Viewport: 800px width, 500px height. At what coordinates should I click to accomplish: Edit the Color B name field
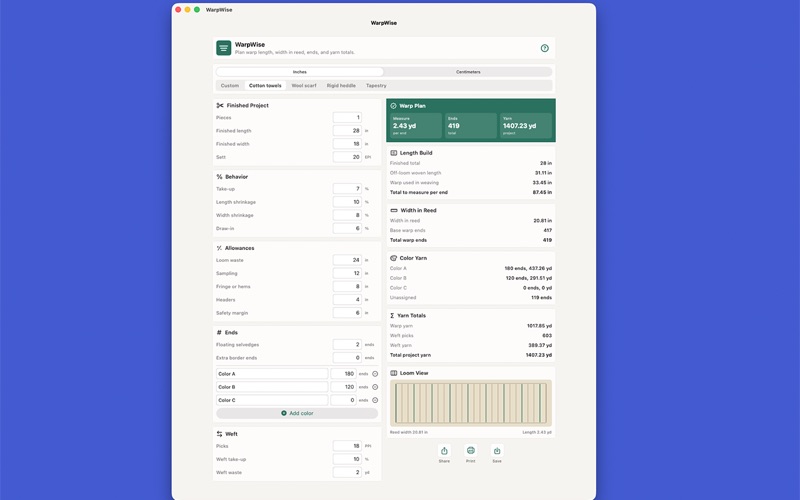(272, 387)
